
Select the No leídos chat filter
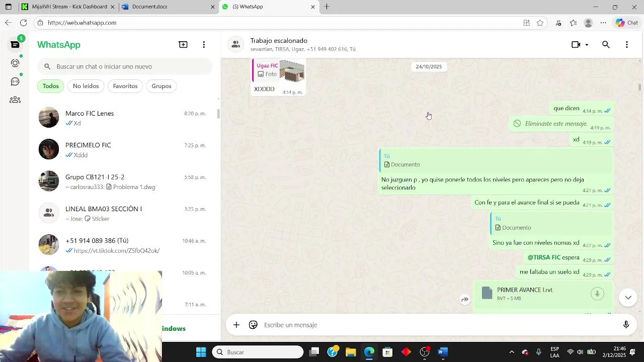[86, 86]
